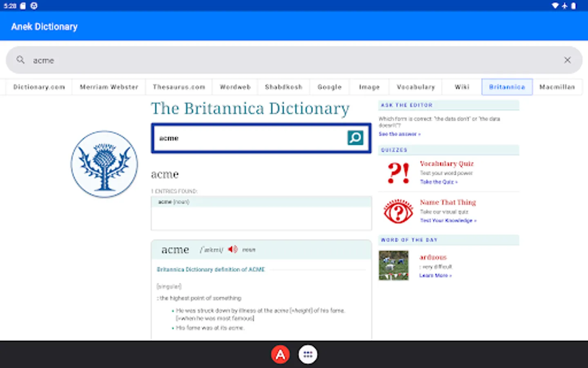Tap the battery status icon
Image resolution: width=588 pixels, height=368 pixels.
coord(573,6)
